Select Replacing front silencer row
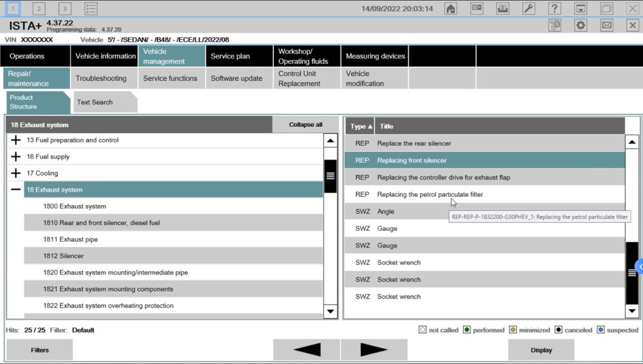 click(485, 160)
